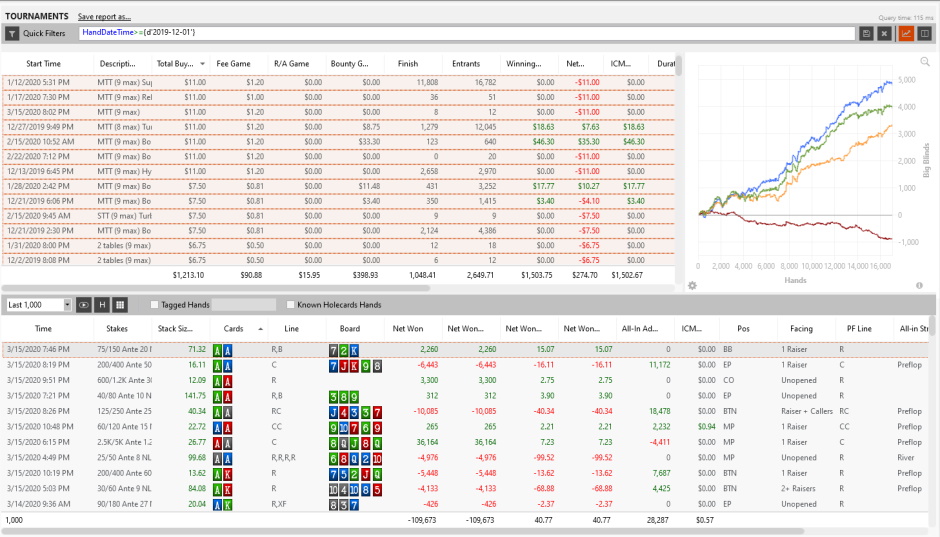Click the Descripti... column header
940x537 pixels.
tap(118, 64)
